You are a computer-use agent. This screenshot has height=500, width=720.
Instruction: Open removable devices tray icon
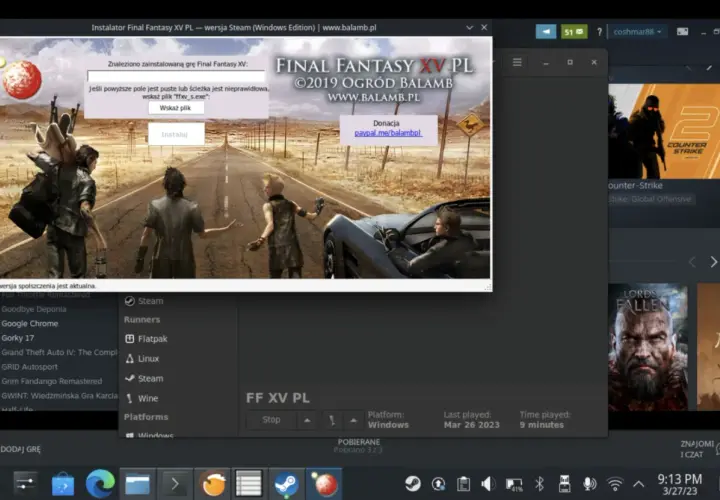pos(564,483)
